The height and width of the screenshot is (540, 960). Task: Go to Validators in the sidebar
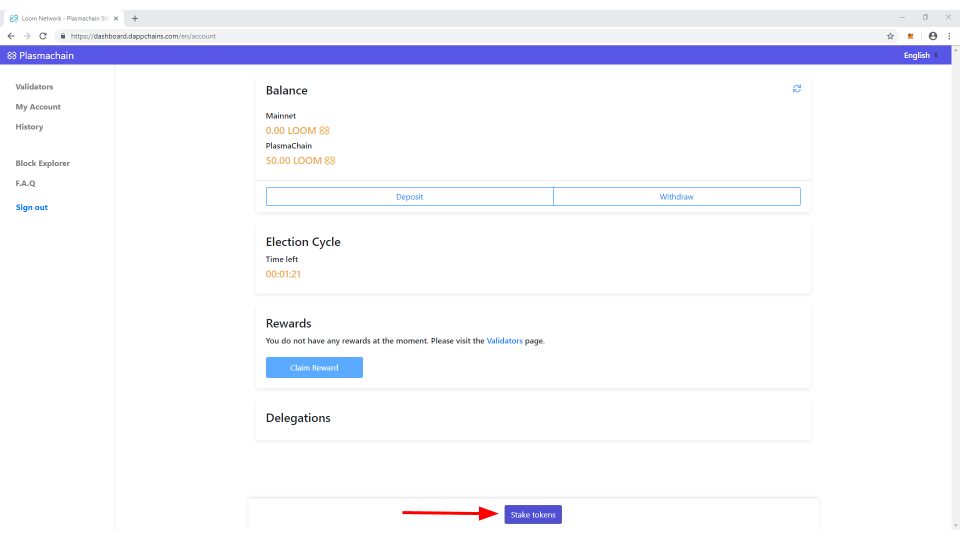pyautogui.click(x=34, y=87)
